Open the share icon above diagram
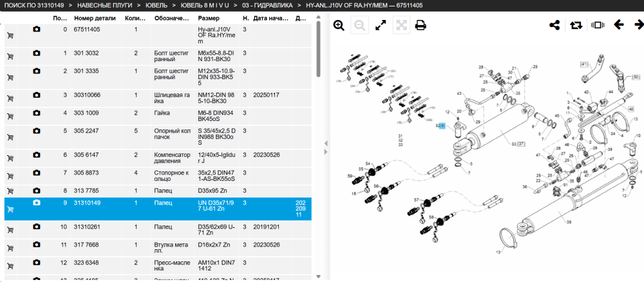644x282 pixels. [x=554, y=25]
